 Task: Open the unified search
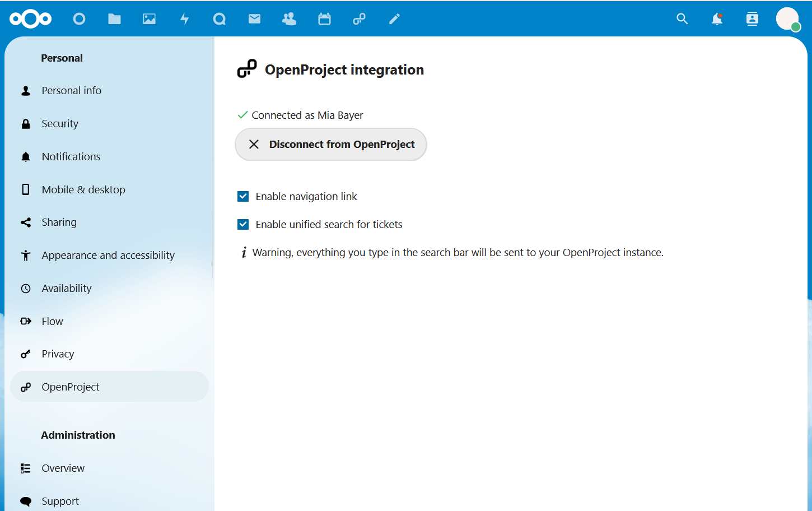pos(682,18)
